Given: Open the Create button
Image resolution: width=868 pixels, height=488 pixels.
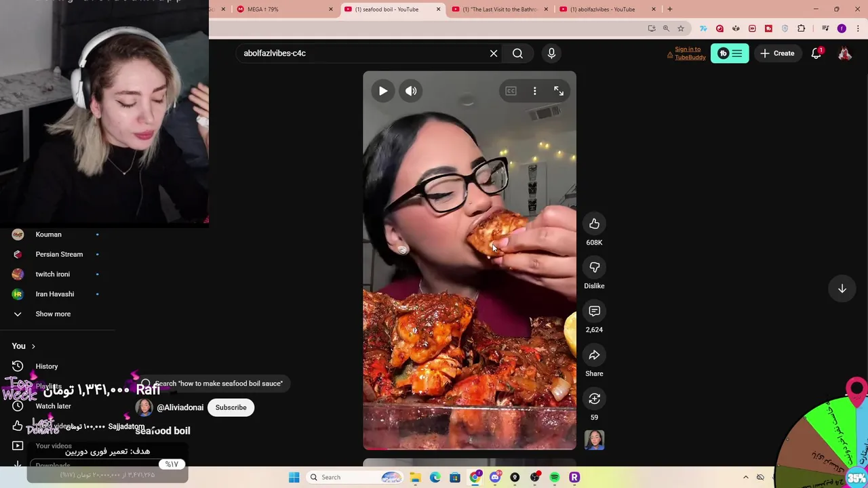Looking at the screenshot, I should (x=777, y=54).
